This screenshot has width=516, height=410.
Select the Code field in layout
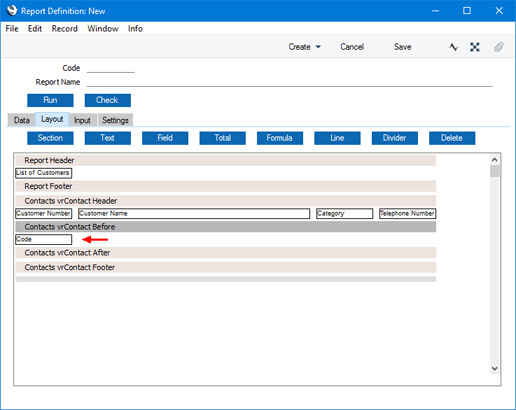(44, 239)
